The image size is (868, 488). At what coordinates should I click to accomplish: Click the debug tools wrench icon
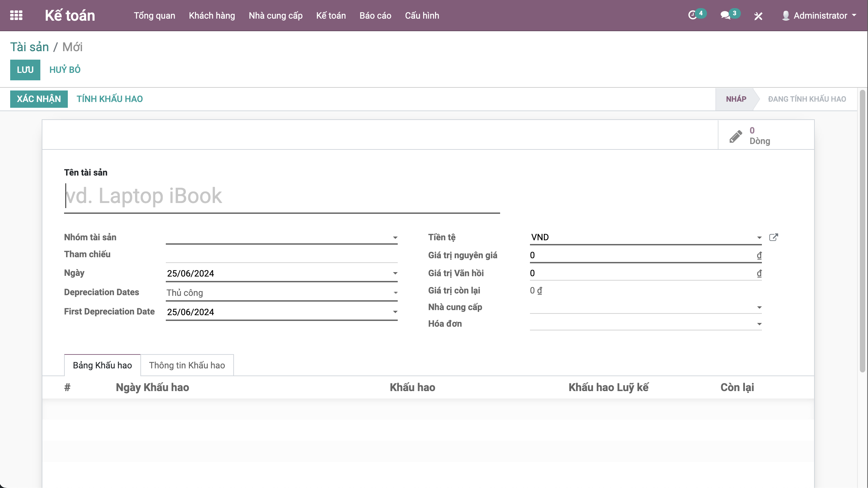[x=758, y=16]
